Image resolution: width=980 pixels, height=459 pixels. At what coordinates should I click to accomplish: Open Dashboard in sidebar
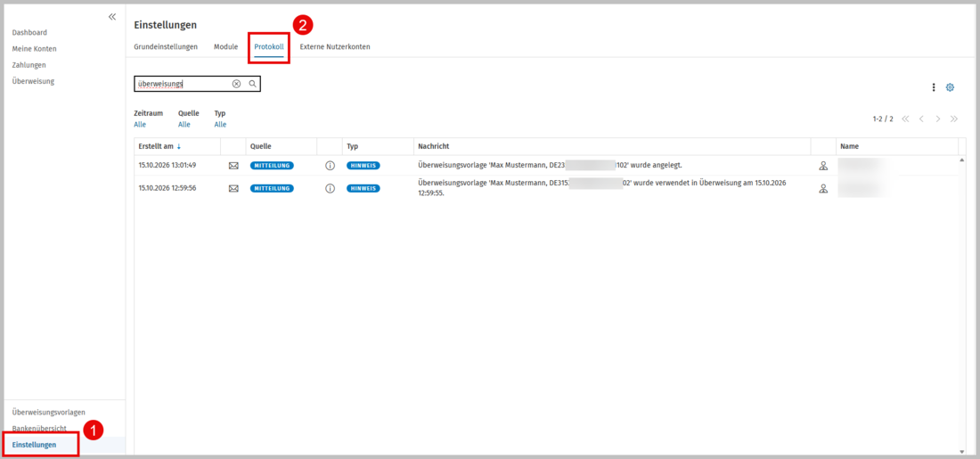coord(29,32)
